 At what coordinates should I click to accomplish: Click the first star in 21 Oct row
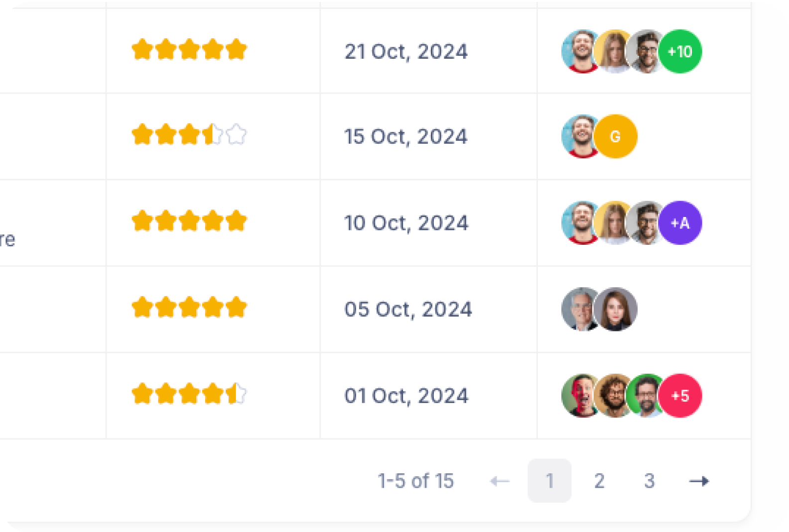click(x=142, y=49)
